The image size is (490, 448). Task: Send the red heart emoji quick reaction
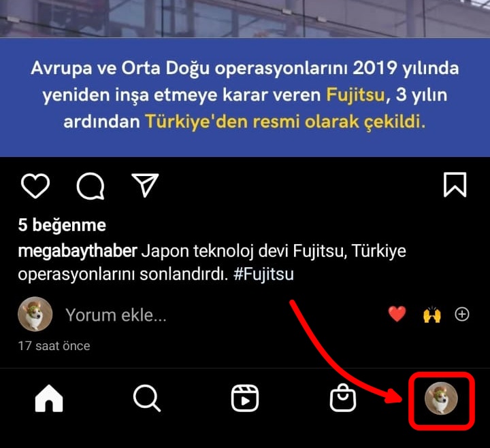pyautogui.click(x=397, y=314)
